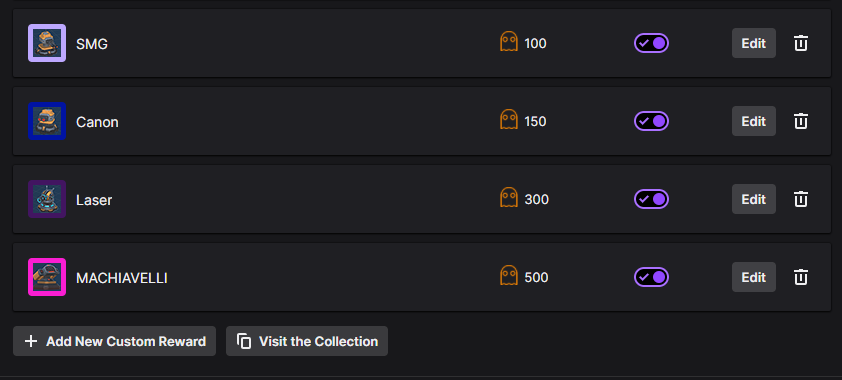Viewport: 842px width, 380px height.
Task: Switch off the Laser reward toggle
Action: 651,199
